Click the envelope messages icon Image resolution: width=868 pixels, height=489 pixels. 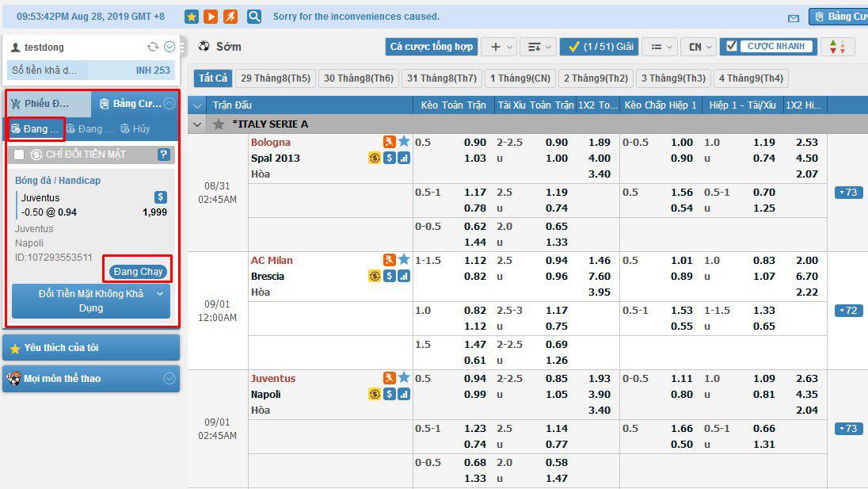tap(794, 17)
